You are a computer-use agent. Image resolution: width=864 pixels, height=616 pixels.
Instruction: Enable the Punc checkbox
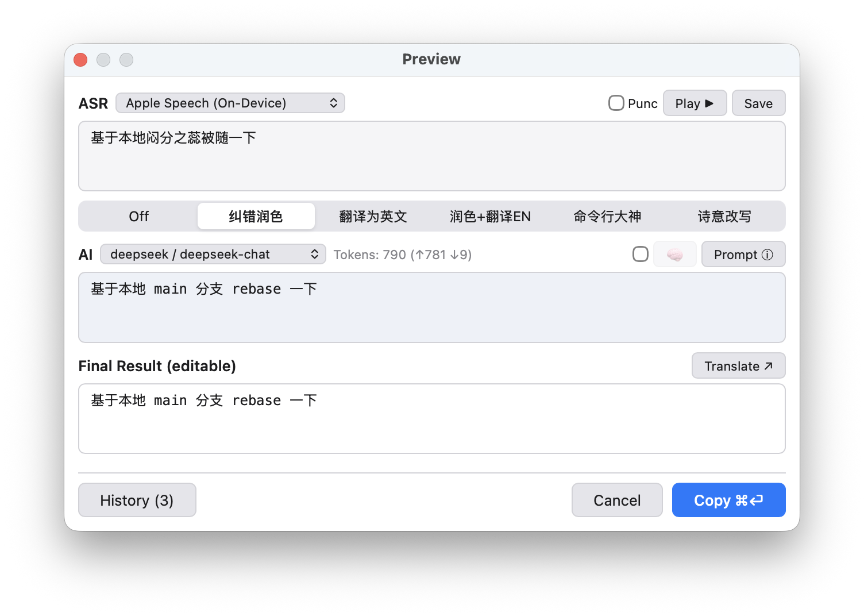point(616,102)
